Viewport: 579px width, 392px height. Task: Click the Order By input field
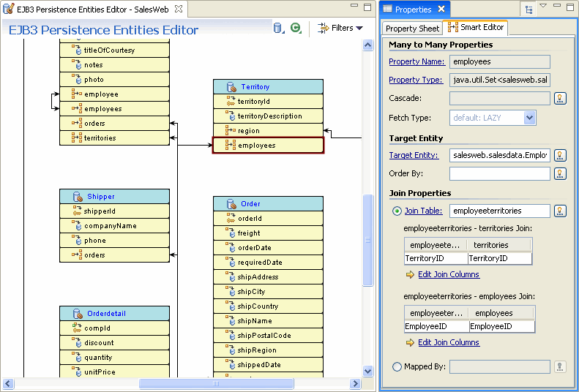tap(500, 173)
